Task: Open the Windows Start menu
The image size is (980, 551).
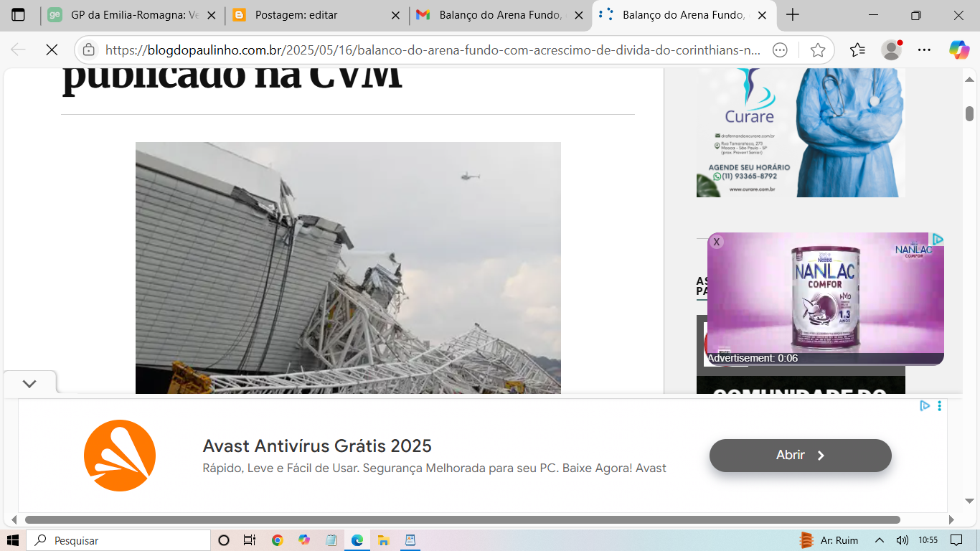Action: pyautogui.click(x=13, y=540)
